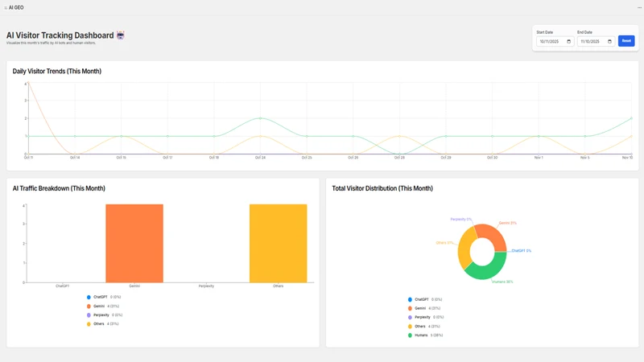This screenshot has width=644, height=362.
Task: Click the AI GEO page title text
Action: click(x=16, y=8)
